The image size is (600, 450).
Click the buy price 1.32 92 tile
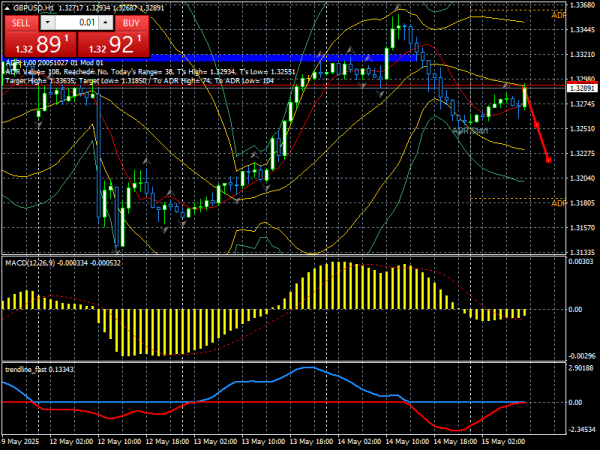click(x=113, y=44)
